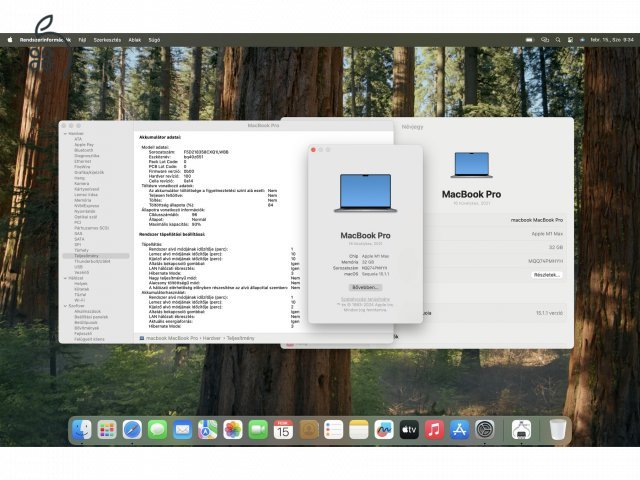Open Music app in the dock
The width and height of the screenshot is (640, 480).
(434, 430)
